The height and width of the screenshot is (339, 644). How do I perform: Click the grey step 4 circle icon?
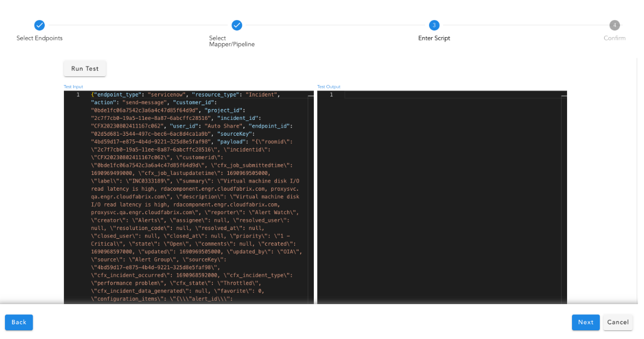click(615, 25)
